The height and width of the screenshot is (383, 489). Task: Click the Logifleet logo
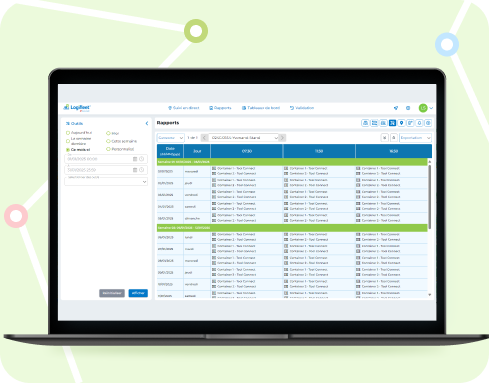tap(77, 108)
